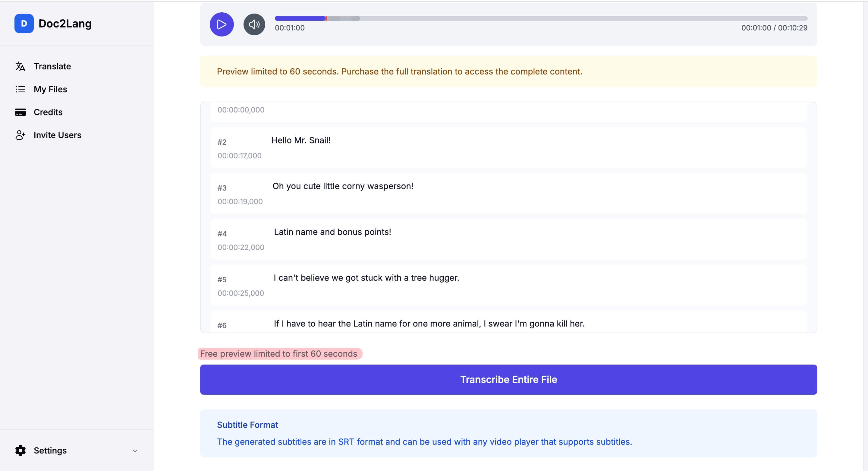The width and height of the screenshot is (868, 471).
Task: Open the Credits page
Action: coord(48,112)
